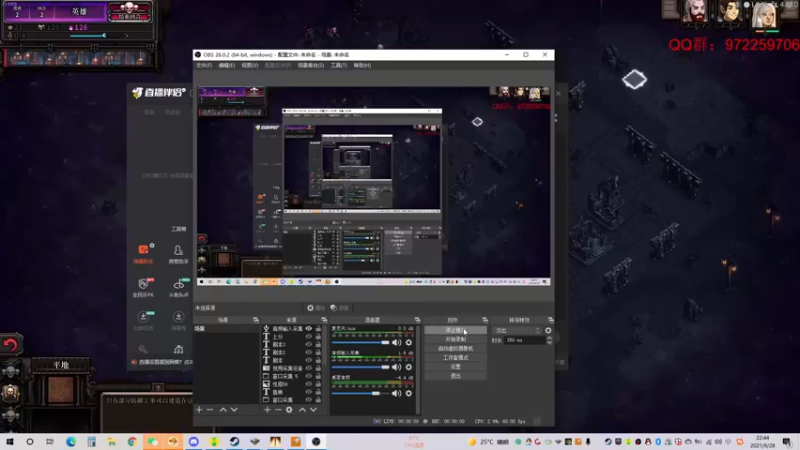
Task: Remove the selected scene with minus icon
Action: click(210, 410)
